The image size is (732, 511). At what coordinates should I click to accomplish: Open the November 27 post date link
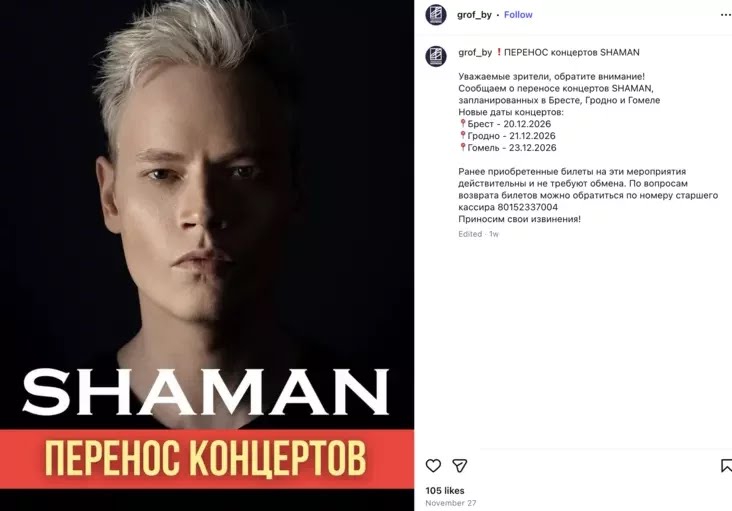(x=450, y=503)
